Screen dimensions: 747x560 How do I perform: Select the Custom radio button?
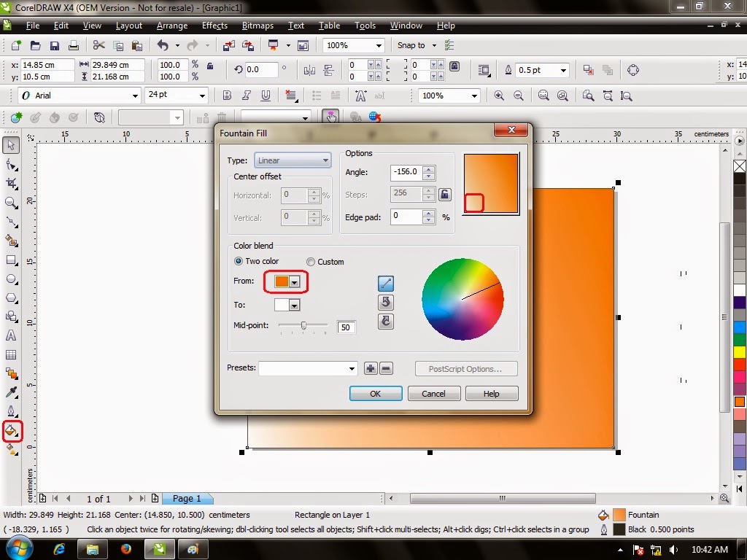pyautogui.click(x=311, y=262)
